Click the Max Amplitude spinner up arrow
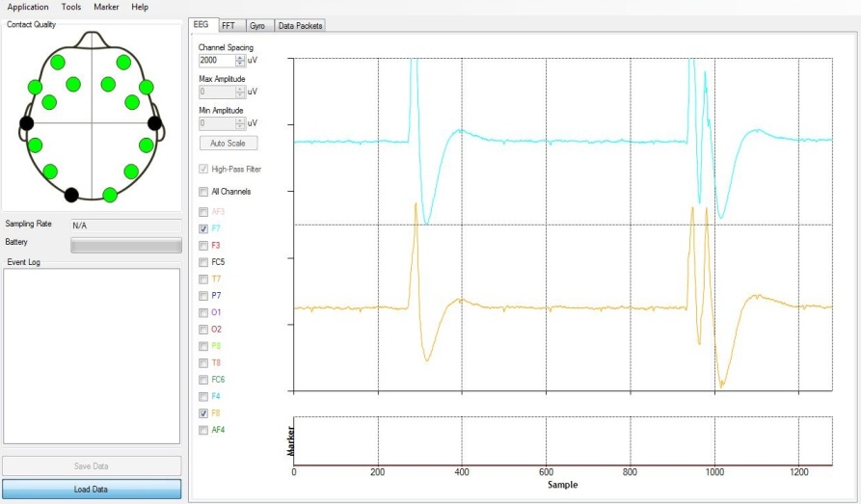 point(240,89)
